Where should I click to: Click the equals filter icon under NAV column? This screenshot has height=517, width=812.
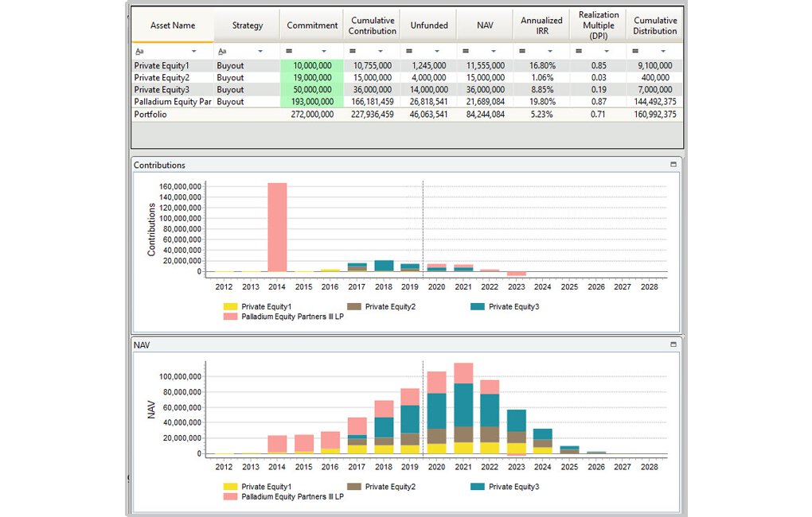464,51
